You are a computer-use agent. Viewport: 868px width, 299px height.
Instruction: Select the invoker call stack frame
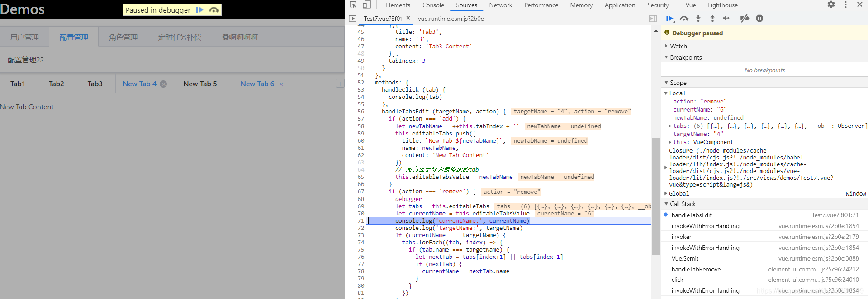pyautogui.click(x=764, y=237)
